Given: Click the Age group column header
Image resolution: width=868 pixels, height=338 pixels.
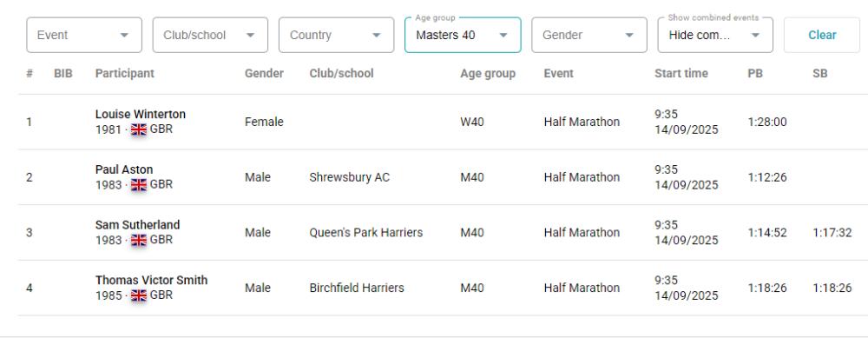Looking at the screenshot, I should (488, 73).
